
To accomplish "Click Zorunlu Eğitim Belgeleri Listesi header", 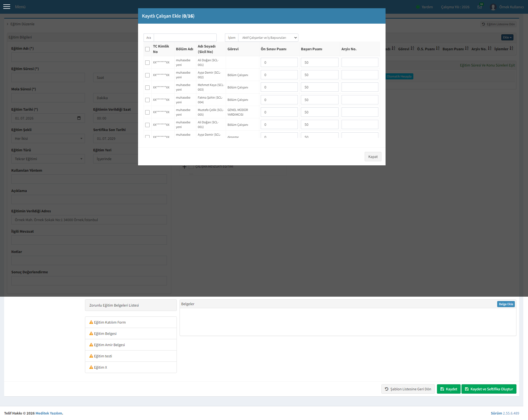I will click(x=131, y=305).
